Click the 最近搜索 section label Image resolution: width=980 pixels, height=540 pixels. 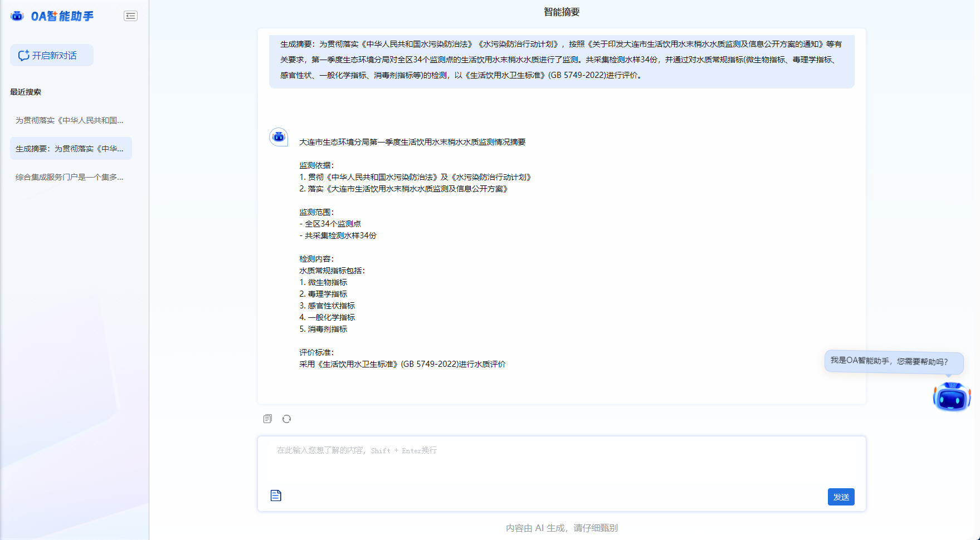26,92
